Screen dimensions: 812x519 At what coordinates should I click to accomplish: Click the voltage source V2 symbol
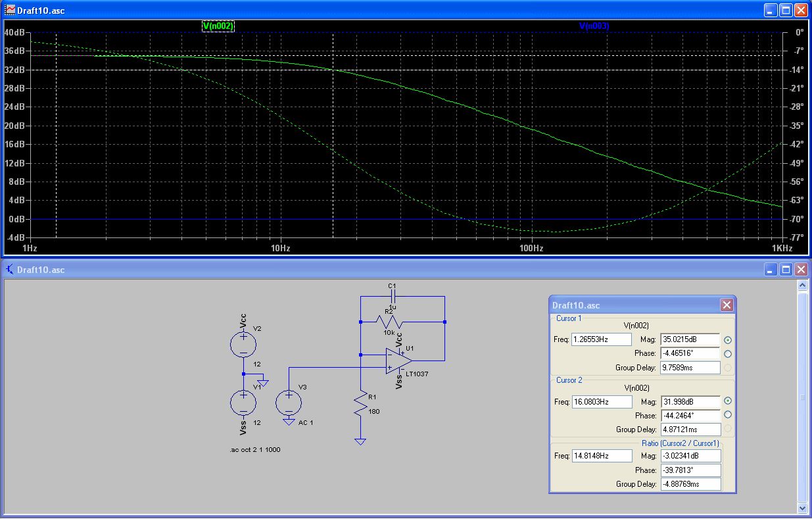(243, 344)
